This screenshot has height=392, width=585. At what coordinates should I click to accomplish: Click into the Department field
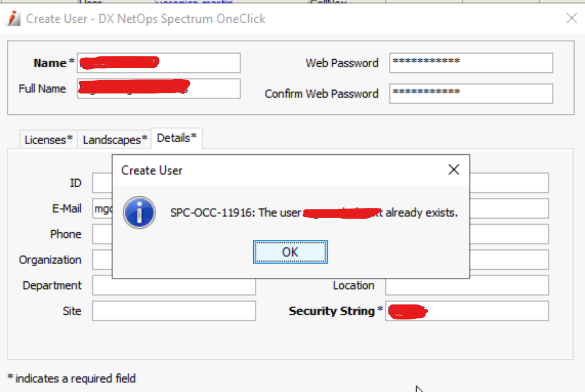pyautogui.click(x=173, y=285)
